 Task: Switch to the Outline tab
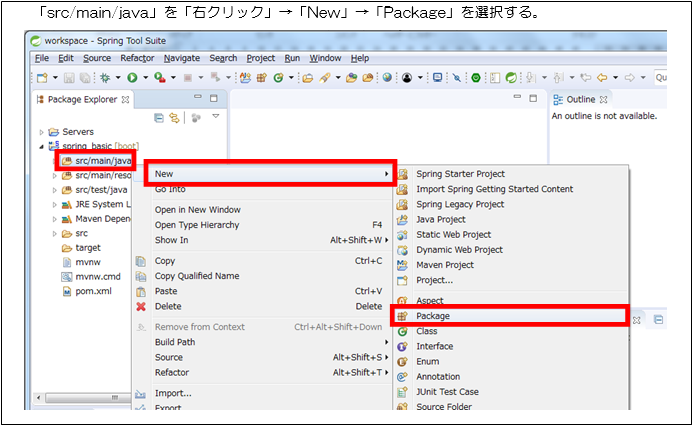pos(580,99)
